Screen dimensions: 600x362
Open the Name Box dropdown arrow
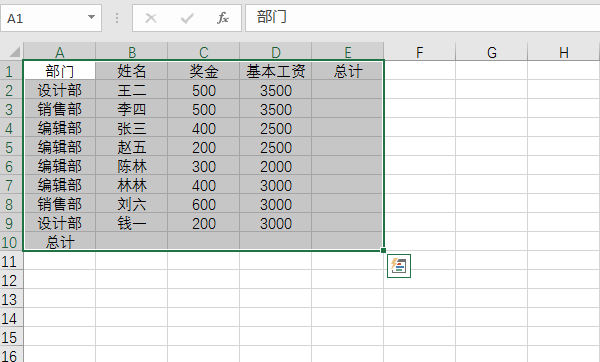(91, 17)
